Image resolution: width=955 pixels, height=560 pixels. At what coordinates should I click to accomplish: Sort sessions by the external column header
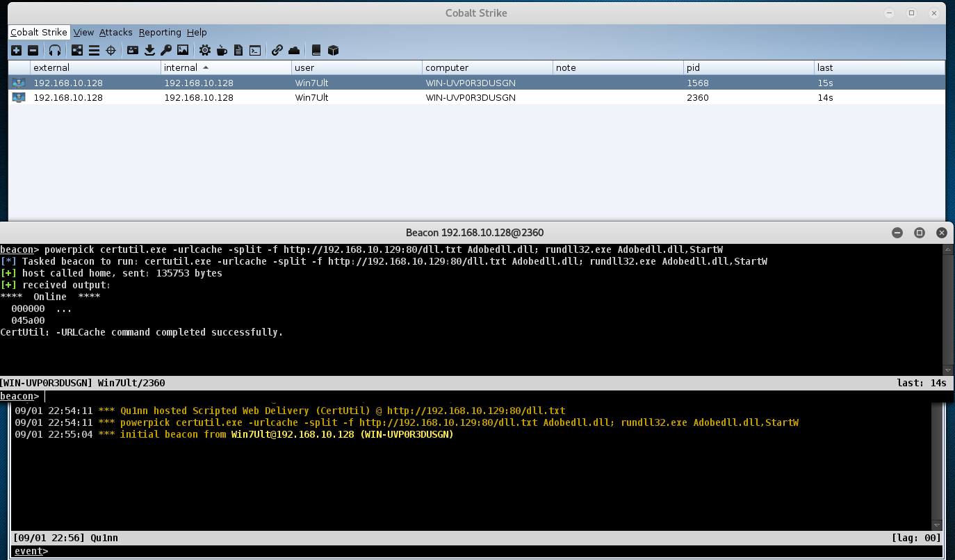click(96, 67)
